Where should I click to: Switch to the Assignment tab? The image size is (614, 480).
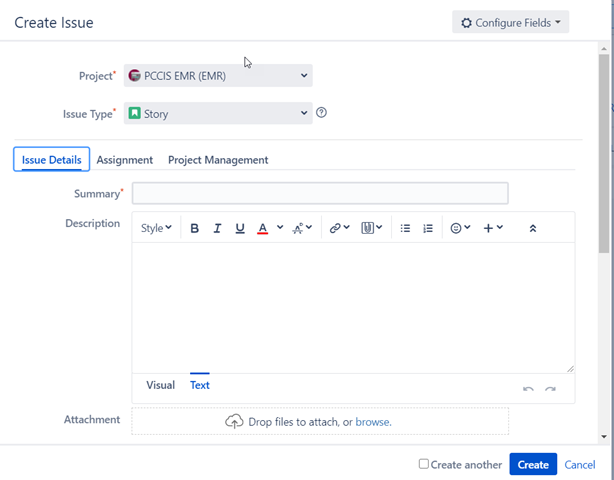(x=125, y=160)
